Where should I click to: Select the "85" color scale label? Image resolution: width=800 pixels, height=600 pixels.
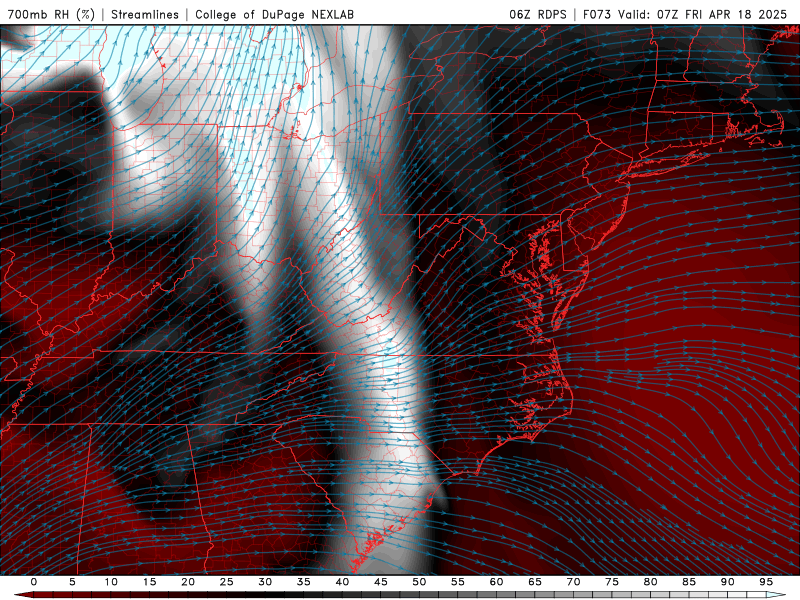(x=689, y=582)
